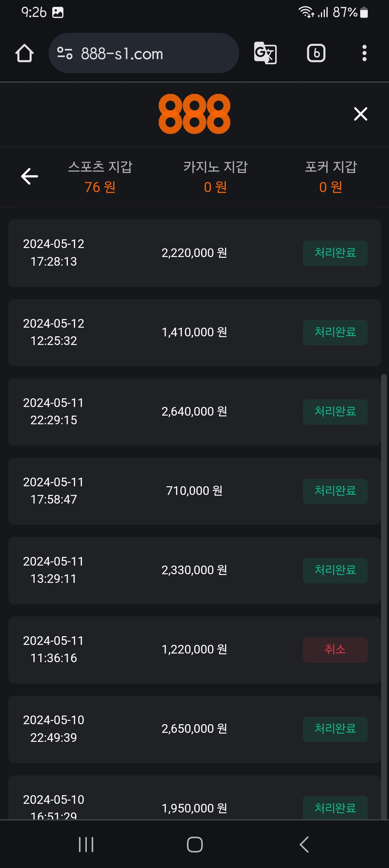
Task: Tap the orange 888 logo
Action: 194,114
